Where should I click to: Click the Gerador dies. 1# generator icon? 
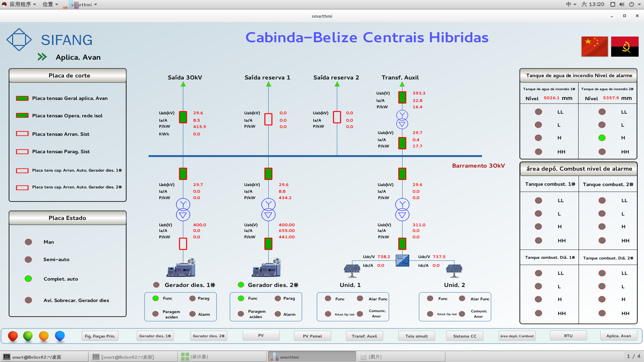181,267
